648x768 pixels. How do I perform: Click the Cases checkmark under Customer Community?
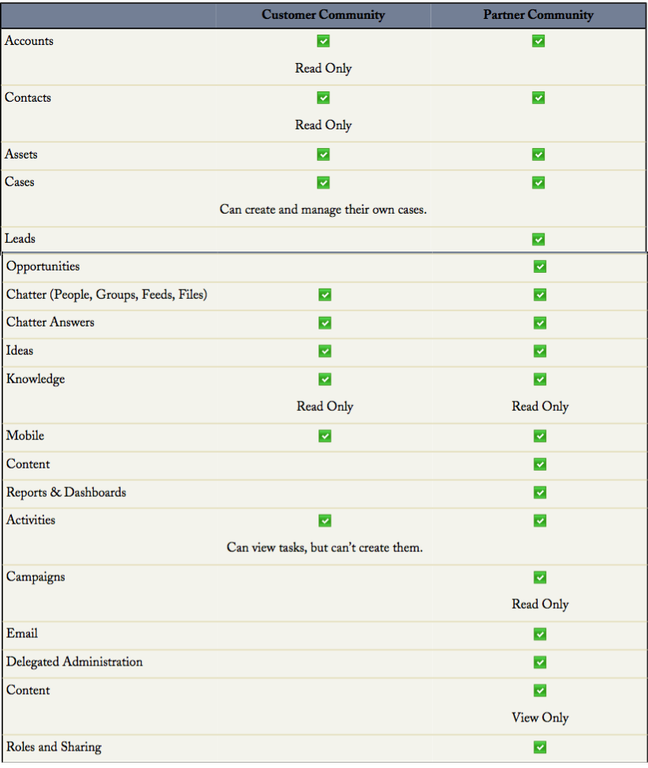pyautogui.click(x=323, y=183)
